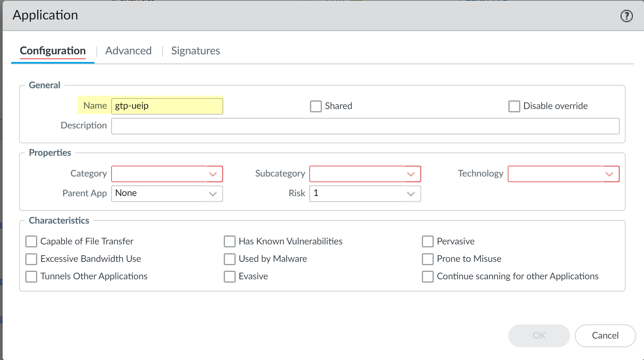Switch to the Advanced tab
644x360 pixels.
(x=128, y=51)
